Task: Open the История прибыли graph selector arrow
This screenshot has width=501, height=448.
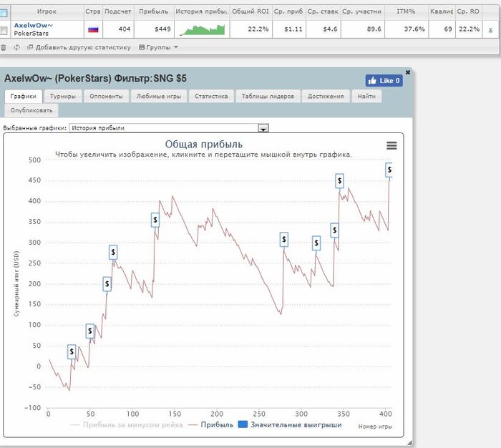Action: pyautogui.click(x=263, y=128)
